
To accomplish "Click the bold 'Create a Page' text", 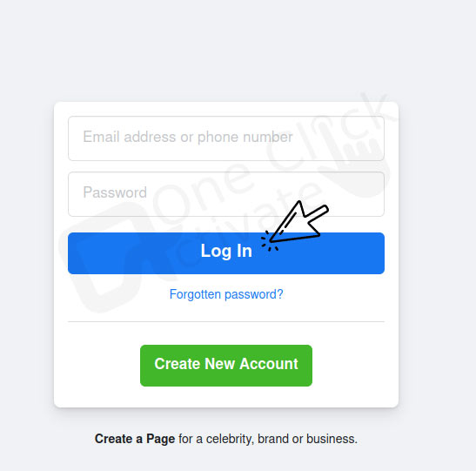I will [135, 439].
